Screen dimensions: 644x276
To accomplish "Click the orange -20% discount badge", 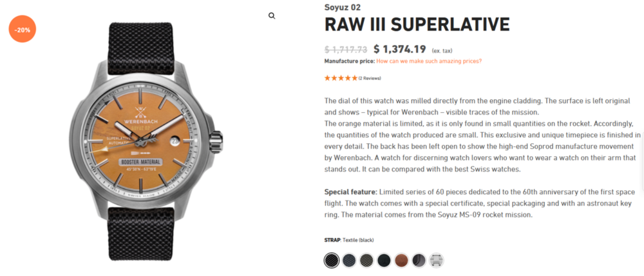I will tap(24, 29).
